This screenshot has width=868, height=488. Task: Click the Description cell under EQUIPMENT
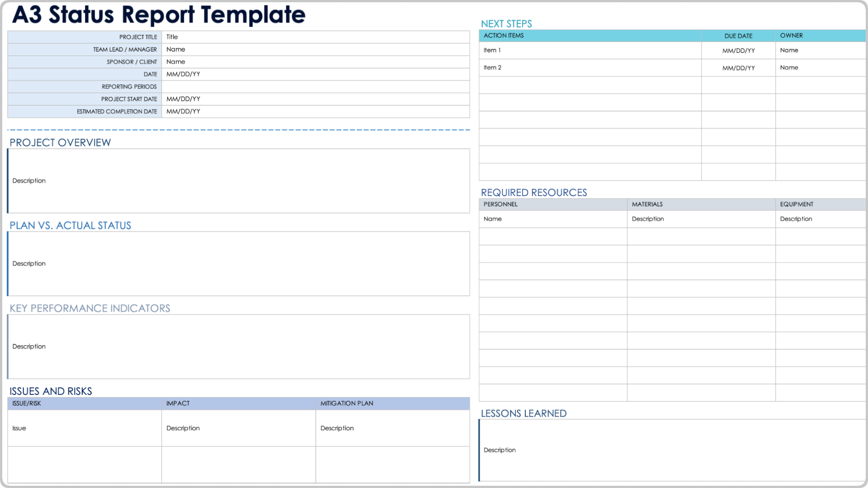coord(821,219)
